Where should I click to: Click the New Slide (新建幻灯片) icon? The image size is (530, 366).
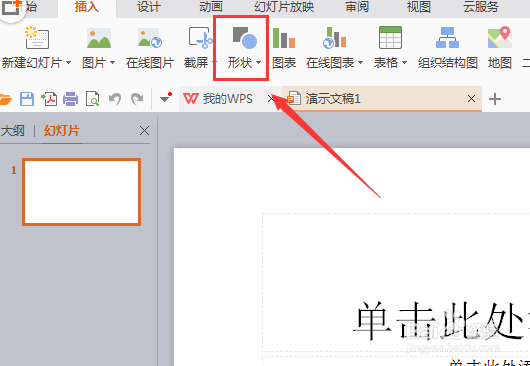[37, 37]
